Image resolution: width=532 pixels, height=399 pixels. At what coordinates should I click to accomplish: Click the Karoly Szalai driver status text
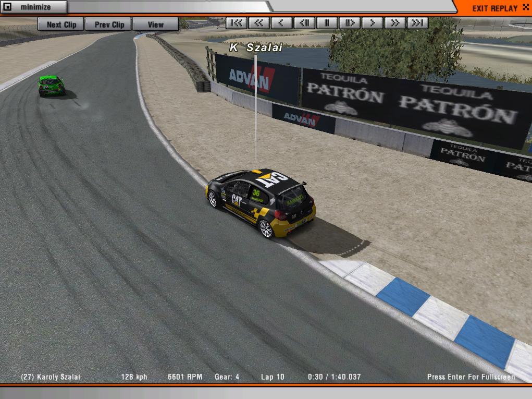click(x=51, y=377)
